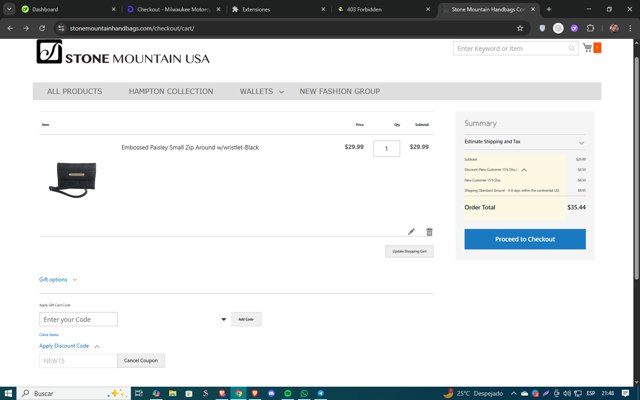
Task: Open volume control in system tray
Action: pyautogui.click(x=567, y=393)
